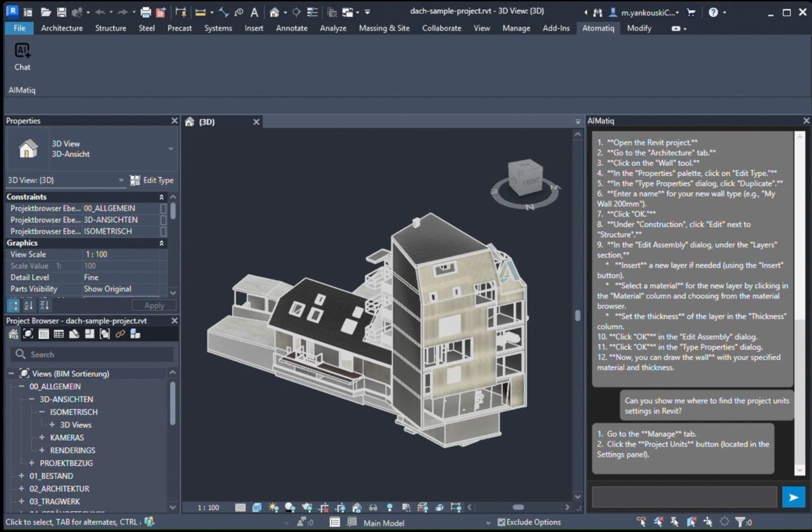Open Help question mark icon

click(x=714, y=12)
